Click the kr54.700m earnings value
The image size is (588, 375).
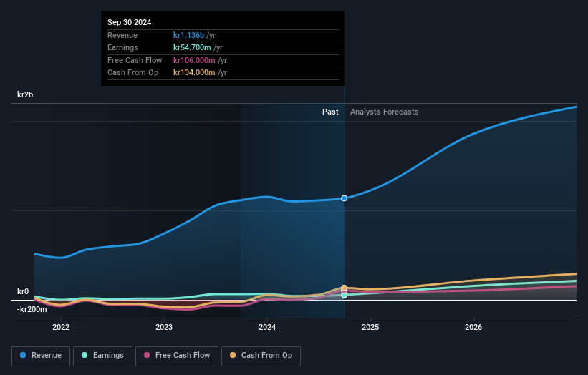click(x=192, y=47)
